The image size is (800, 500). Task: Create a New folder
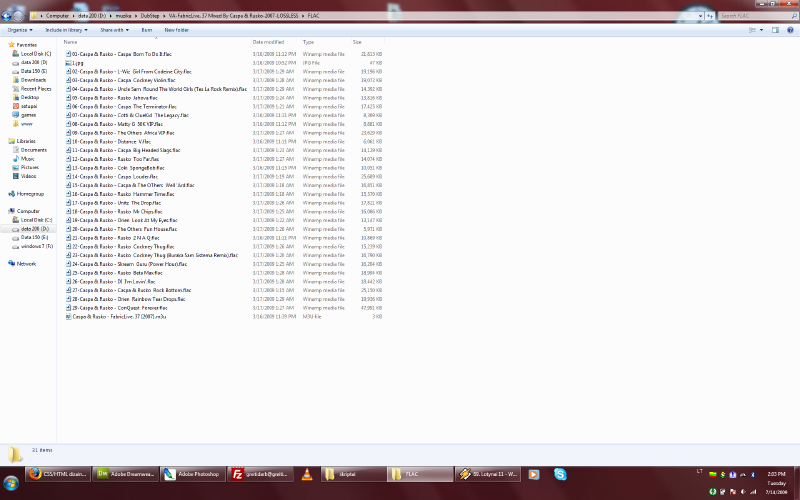click(x=177, y=30)
